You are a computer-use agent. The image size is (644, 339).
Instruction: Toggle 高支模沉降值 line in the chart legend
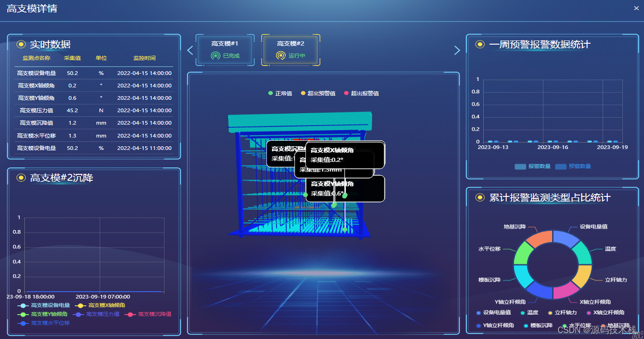tap(148, 314)
